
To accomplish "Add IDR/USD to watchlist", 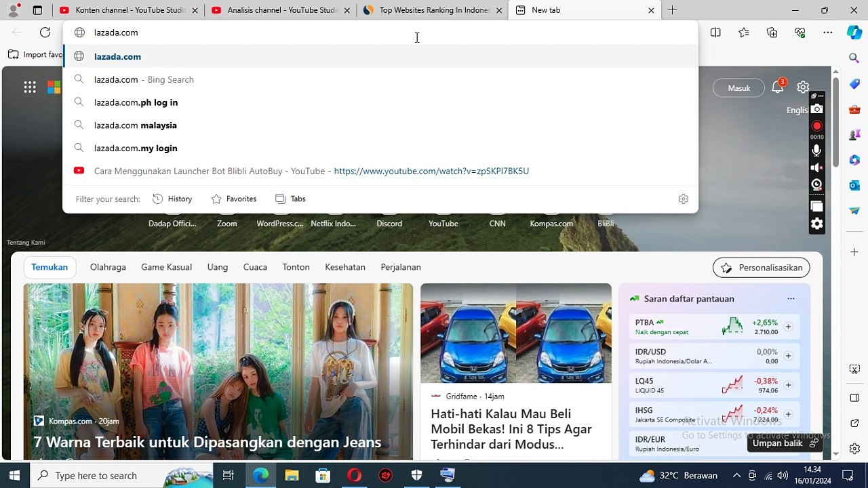I will click(x=788, y=356).
